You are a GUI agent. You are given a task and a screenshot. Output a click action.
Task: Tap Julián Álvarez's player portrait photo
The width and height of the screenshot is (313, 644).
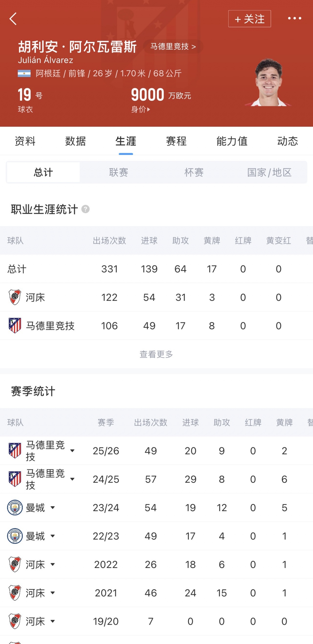tap(268, 82)
